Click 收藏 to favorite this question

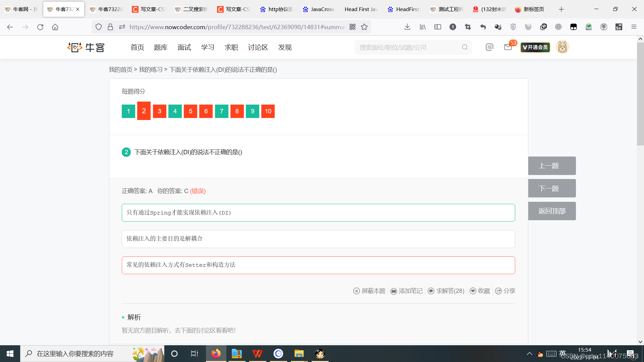(480, 291)
